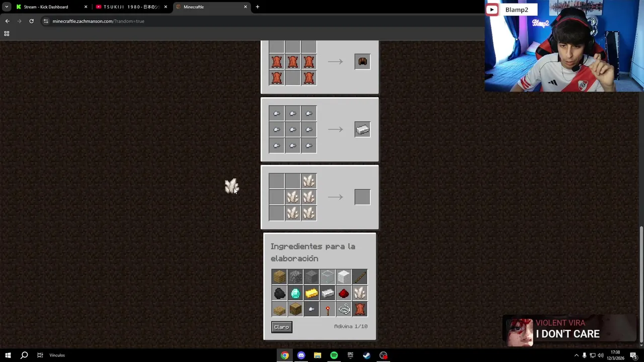Select the glass block ingredient
The height and width of the screenshot is (362, 644).
point(328,277)
